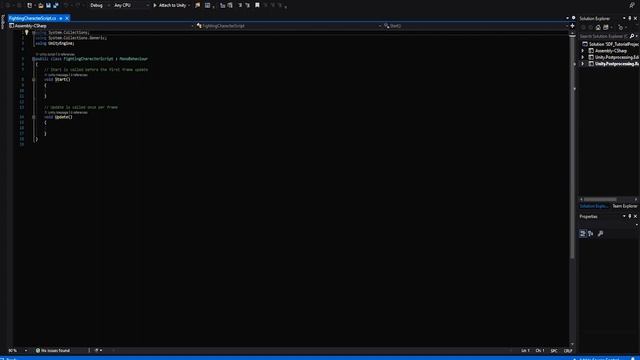Click the No issues found indicator
Image resolution: width=640 pixels, height=360 pixels.
click(53, 350)
